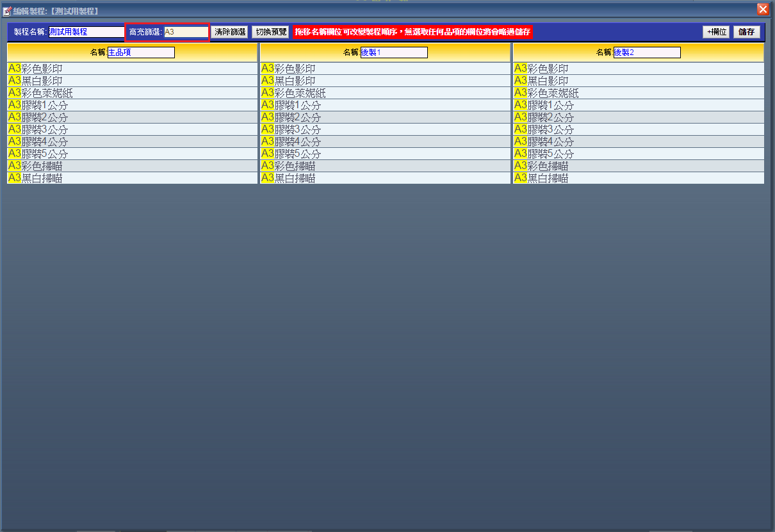Choose A3彩色萊妮紙 in the 後製2 column
The height and width of the screenshot is (532, 775).
[546, 93]
